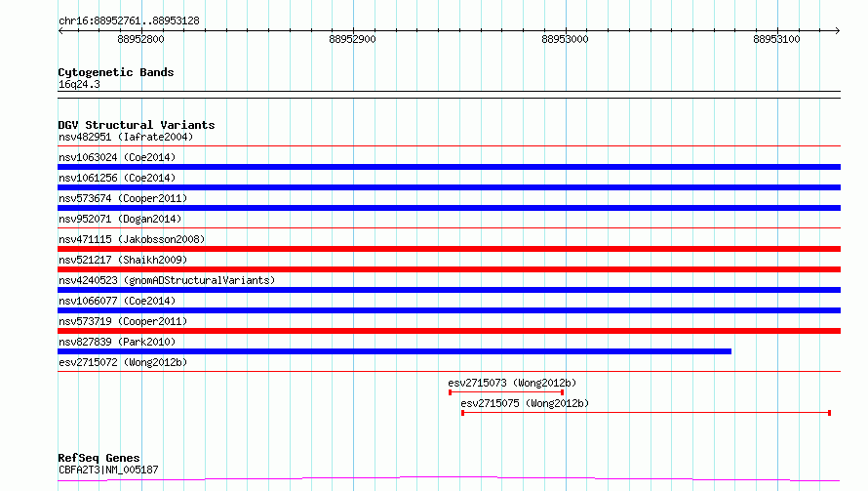
Task: Select variant nsv471115 (Jakobsson2008) label
Action: (x=132, y=239)
